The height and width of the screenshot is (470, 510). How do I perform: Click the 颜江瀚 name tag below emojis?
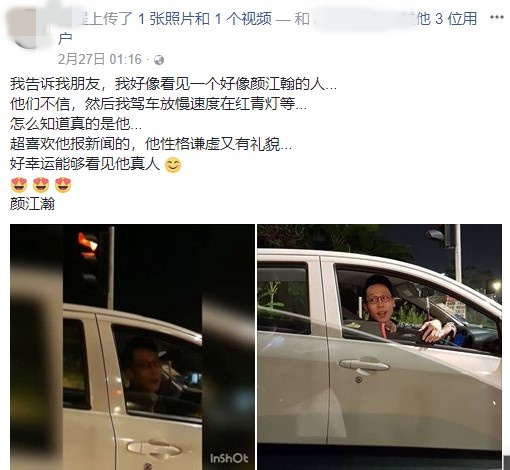point(32,204)
